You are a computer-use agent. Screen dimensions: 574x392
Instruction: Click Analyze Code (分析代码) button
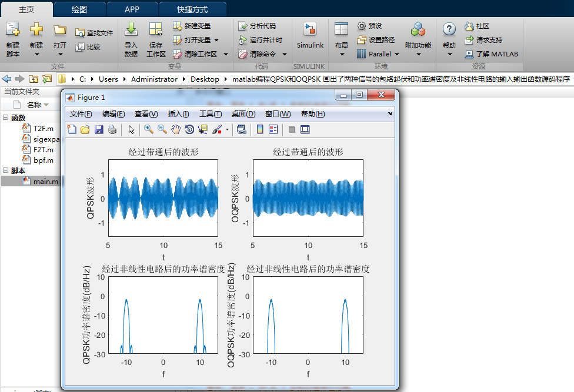click(x=257, y=26)
